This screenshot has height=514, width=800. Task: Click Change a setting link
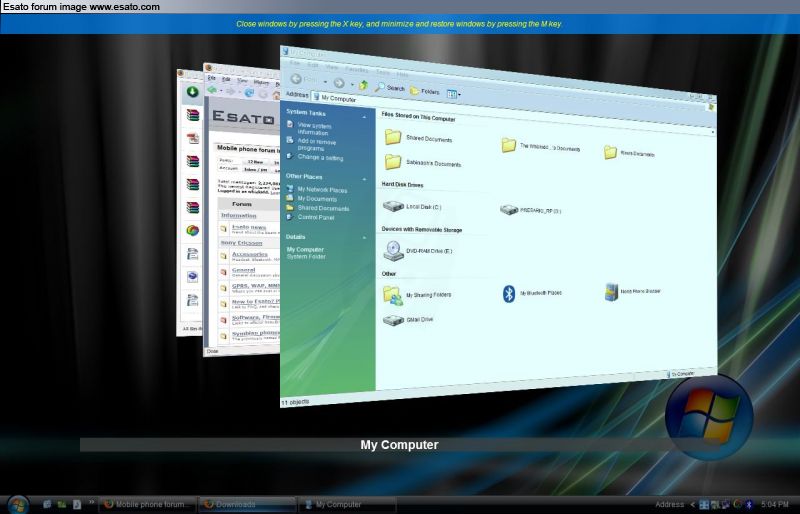click(x=320, y=157)
